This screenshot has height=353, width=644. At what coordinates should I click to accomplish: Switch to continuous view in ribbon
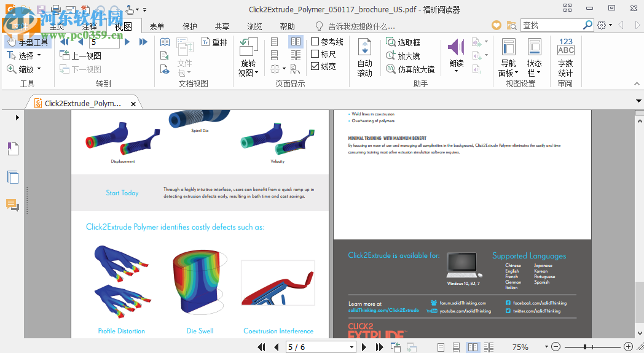click(x=274, y=55)
